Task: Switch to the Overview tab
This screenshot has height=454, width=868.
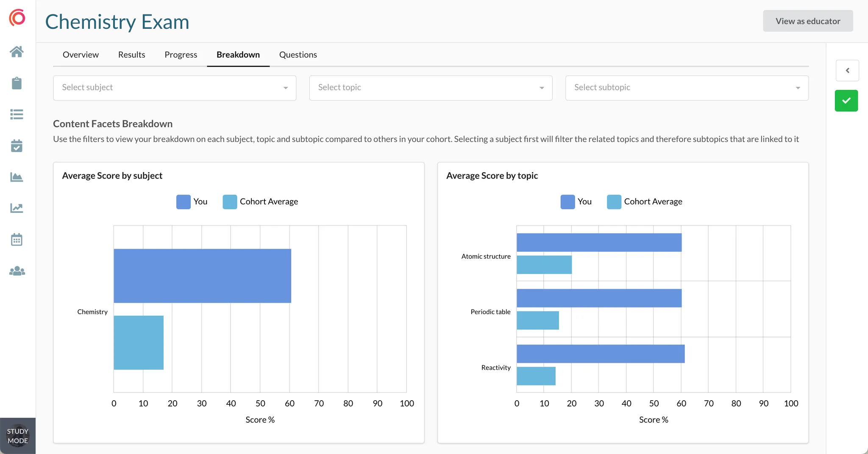Action: click(81, 55)
